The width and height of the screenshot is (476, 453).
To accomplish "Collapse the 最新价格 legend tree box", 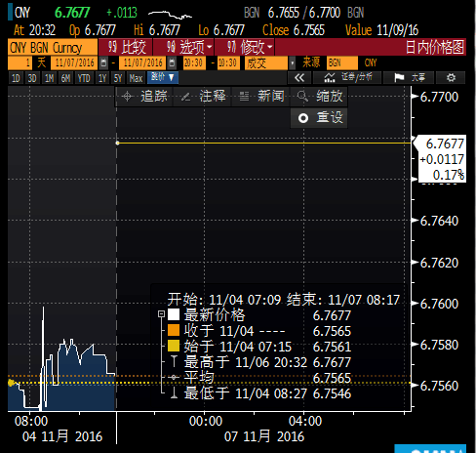I will tap(161, 314).
